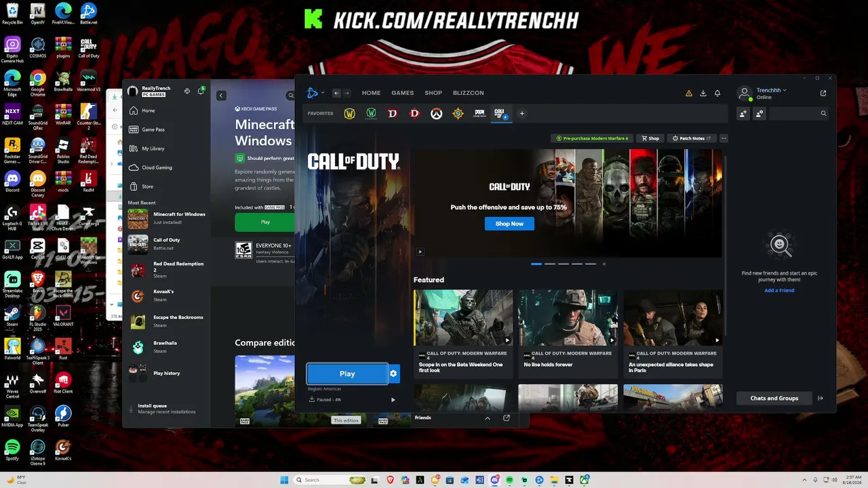Open the Doom icon in favorites
The height and width of the screenshot is (488, 868).
click(x=479, y=114)
